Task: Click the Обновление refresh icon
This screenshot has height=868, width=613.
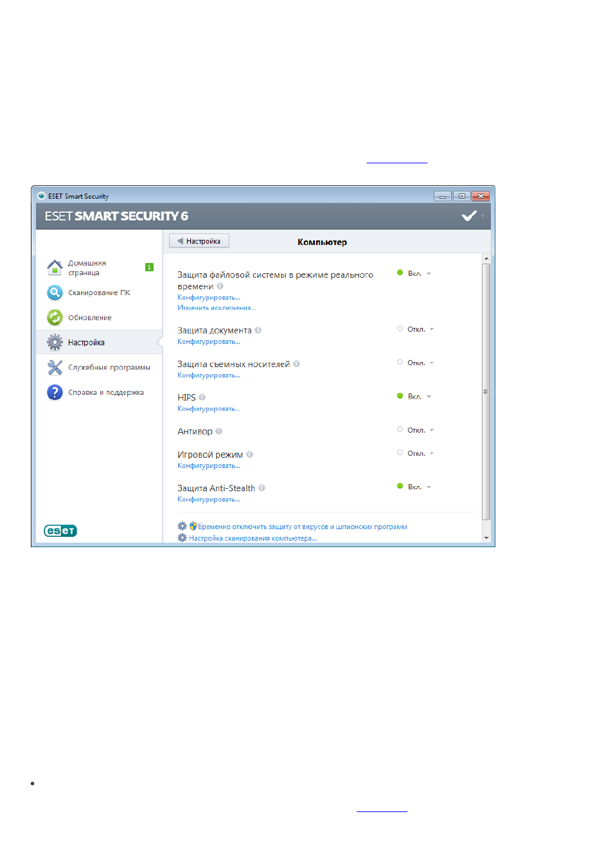Action: tap(55, 318)
